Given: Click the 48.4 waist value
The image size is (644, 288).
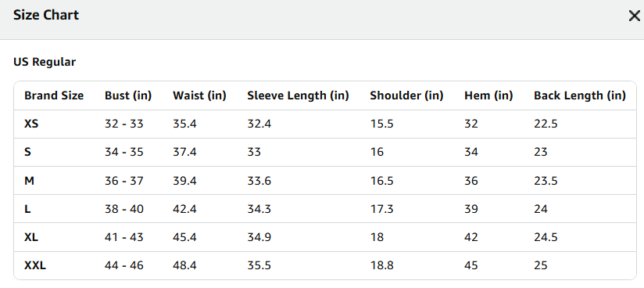Looking at the screenshot, I should 184,266.
